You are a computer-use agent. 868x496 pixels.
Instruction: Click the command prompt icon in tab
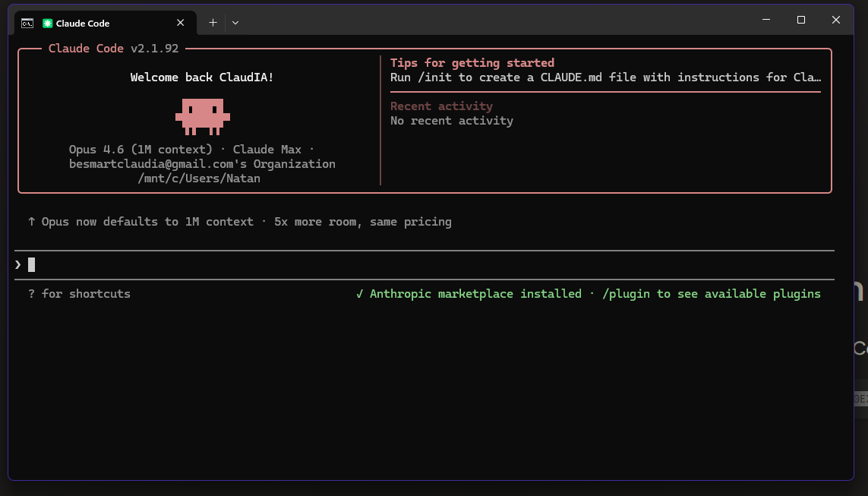(x=27, y=24)
